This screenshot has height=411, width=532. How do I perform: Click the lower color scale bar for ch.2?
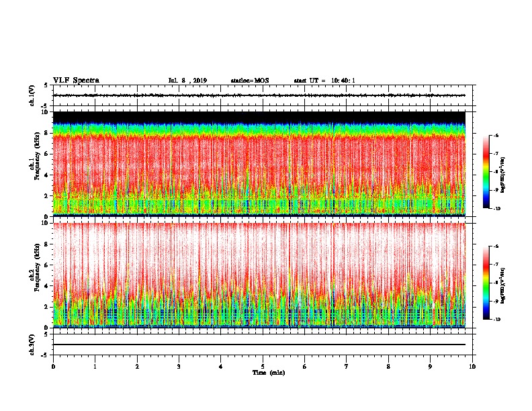click(x=486, y=283)
